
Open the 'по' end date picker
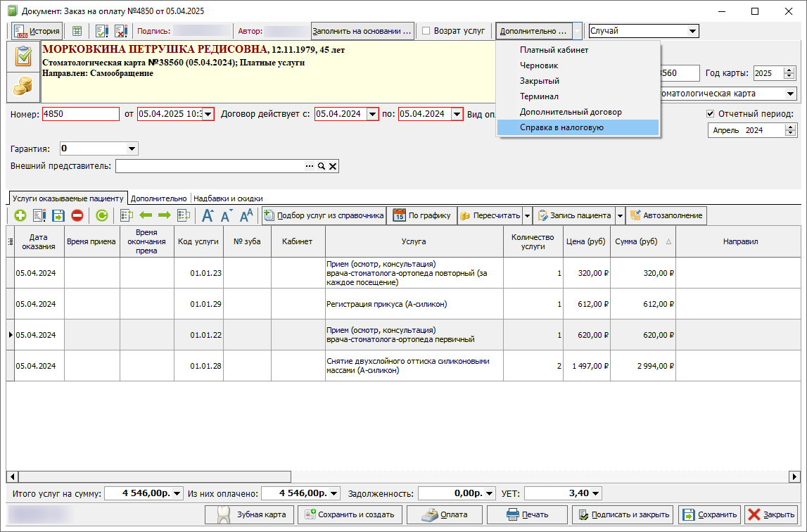(457, 114)
